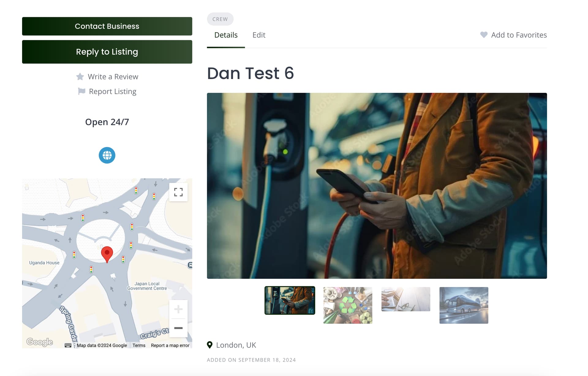The height and width of the screenshot is (376, 588).
Task: Click the star icon beside Write a Review
Action: (80, 77)
